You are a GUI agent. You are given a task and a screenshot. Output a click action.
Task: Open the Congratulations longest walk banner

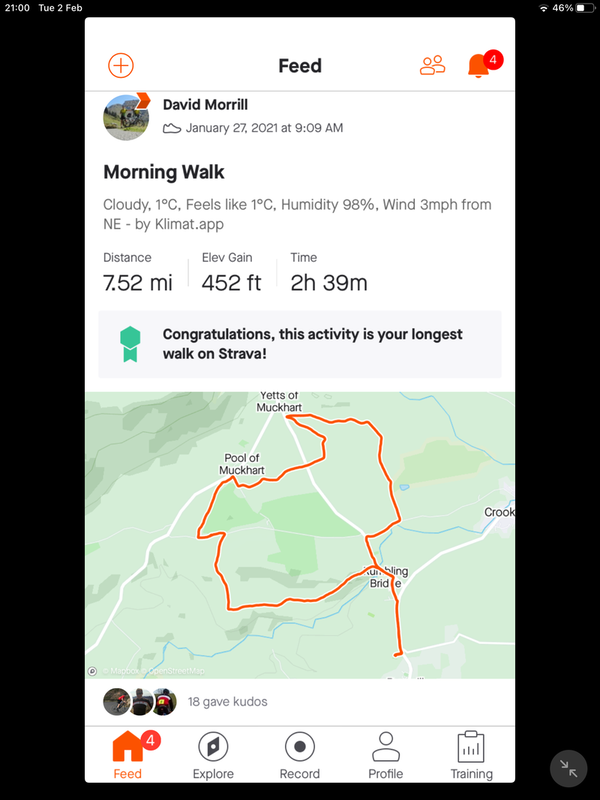(x=300, y=343)
